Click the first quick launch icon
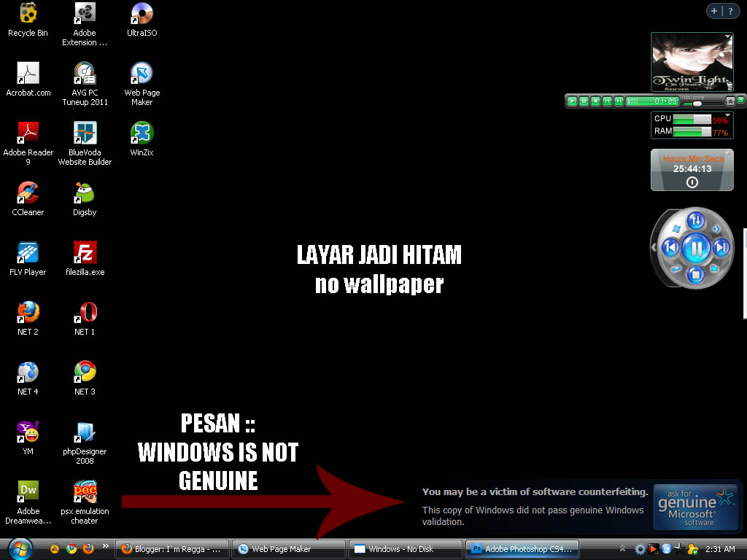This screenshot has width=747, height=560. coord(55,549)
